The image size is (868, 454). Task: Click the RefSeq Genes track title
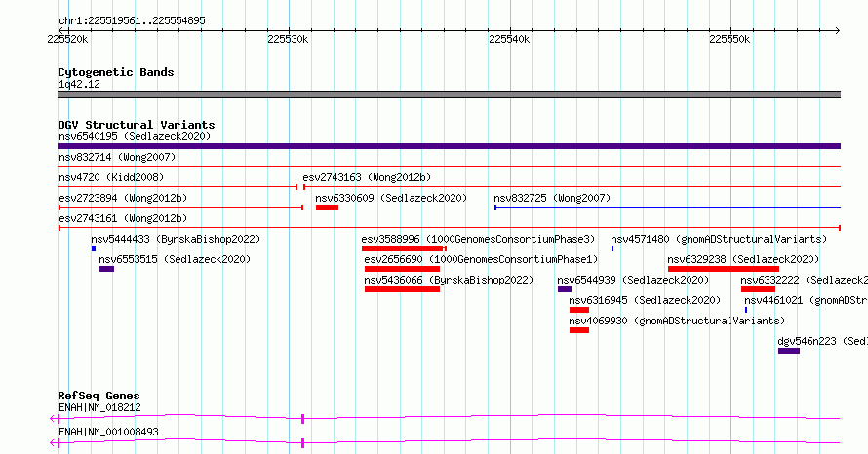point(99,396)
